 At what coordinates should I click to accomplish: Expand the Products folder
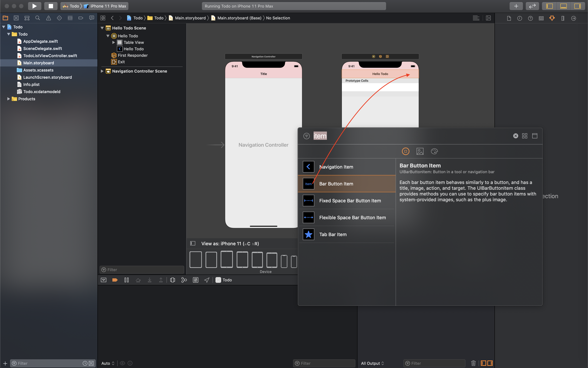pyautogui.click(x=8, y=99)
